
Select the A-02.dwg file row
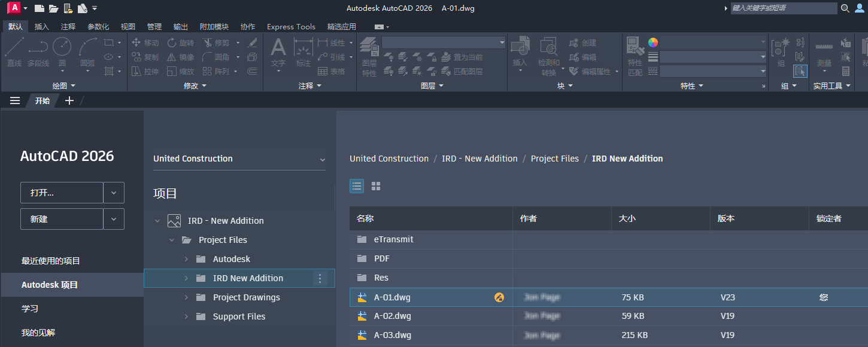coord(609,316)
